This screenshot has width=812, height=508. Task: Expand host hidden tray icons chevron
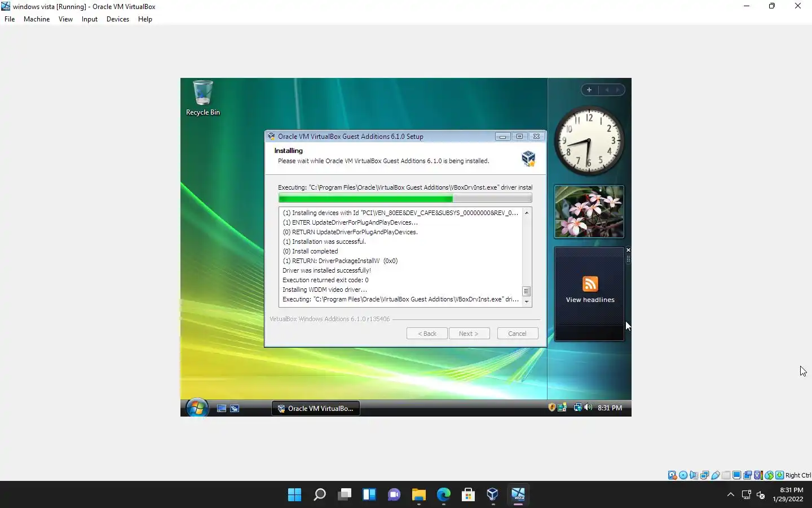pos(731,495)
